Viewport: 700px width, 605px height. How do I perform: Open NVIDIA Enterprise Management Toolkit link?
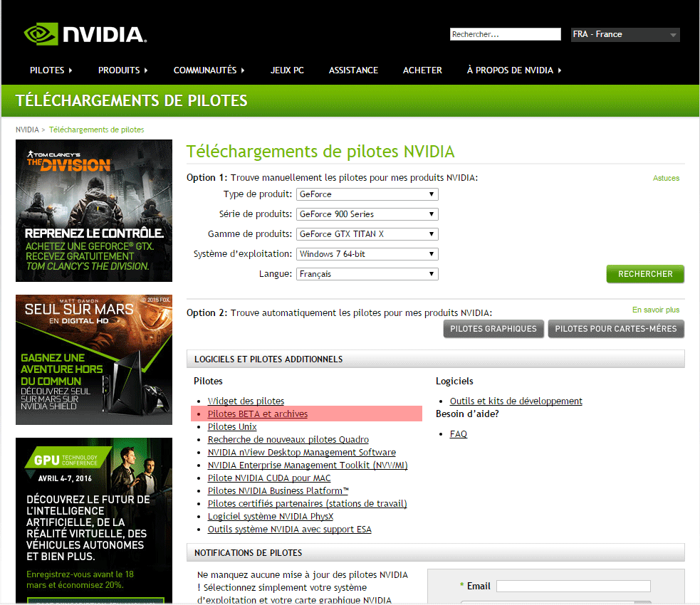[x=308, y=465]
